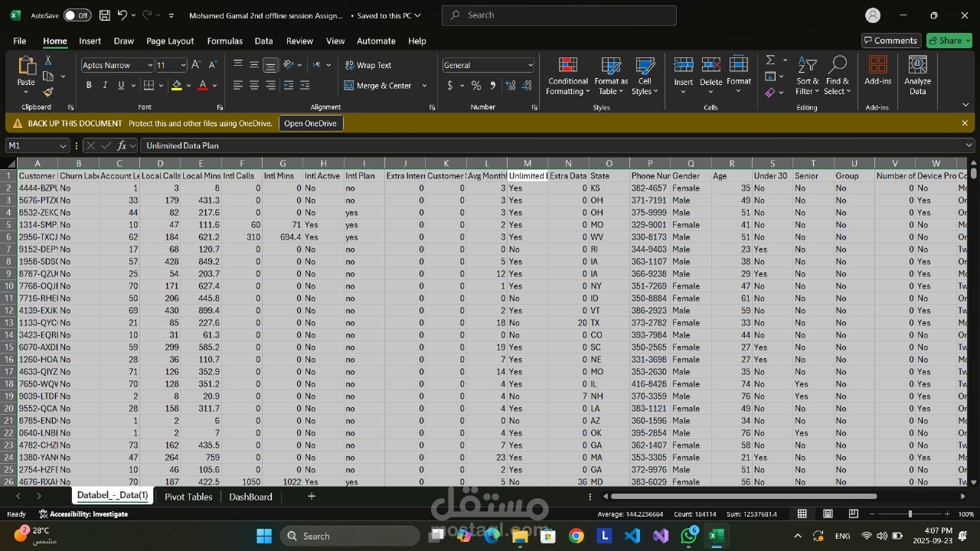Switch to the Pivot Tables sheet
Image resolution: width=980 pixels, height=551 pixels.
click(x=188, y=497)
